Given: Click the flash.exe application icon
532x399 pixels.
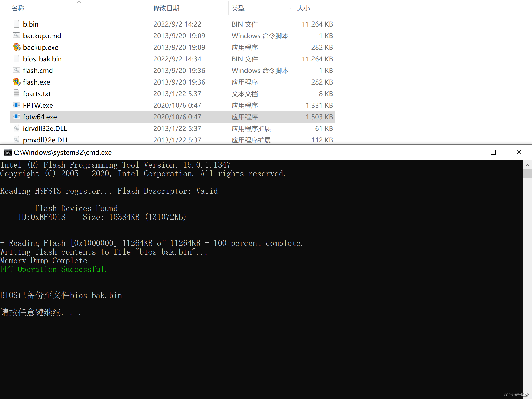Looking at the screenshot, I should coord(16,82).
